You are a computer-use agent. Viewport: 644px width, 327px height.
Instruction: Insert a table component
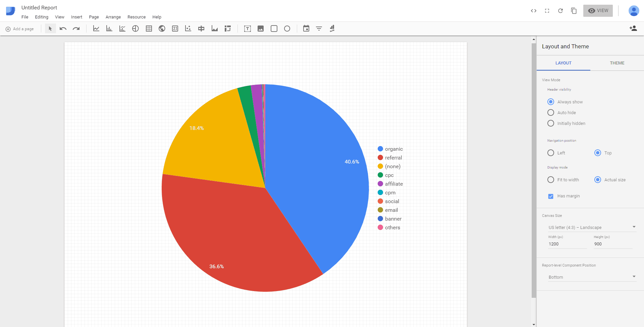tap(149, 29)
